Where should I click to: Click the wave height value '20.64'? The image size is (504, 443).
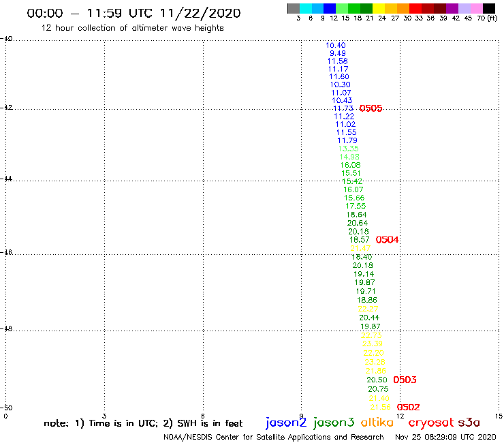[358, 223]
